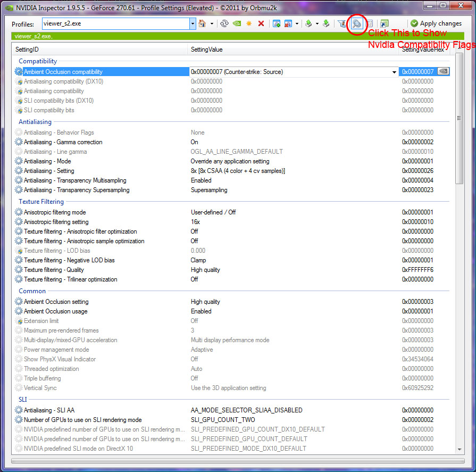
Task: Click gear icon beside Antialiasing - SLI AA
Action: (19, 410)
